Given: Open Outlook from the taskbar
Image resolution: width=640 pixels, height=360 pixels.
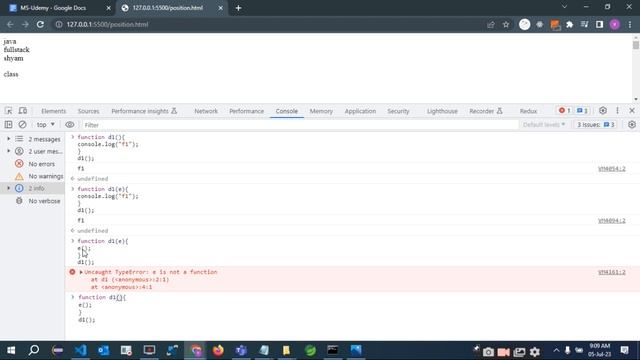Looking at the screenshot, I should [103, 350].
